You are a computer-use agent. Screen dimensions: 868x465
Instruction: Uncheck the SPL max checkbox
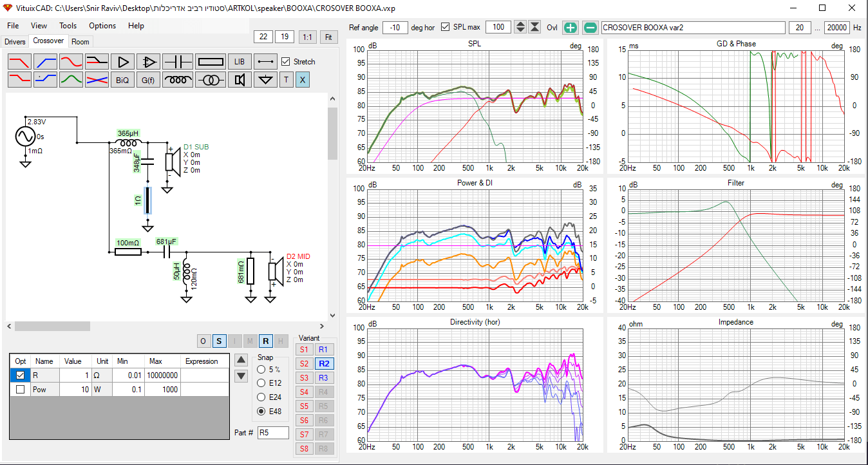click(x=446, y=27)
